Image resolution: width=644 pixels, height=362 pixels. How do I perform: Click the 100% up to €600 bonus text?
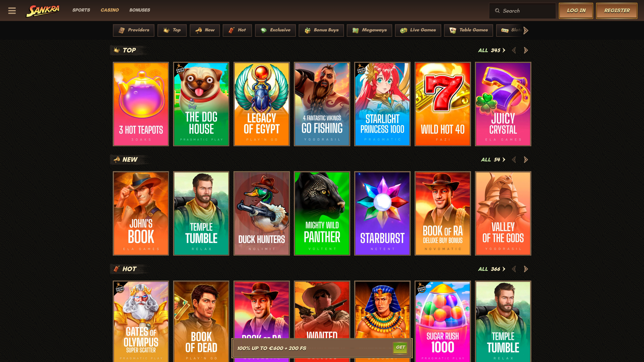pos(272,348)
